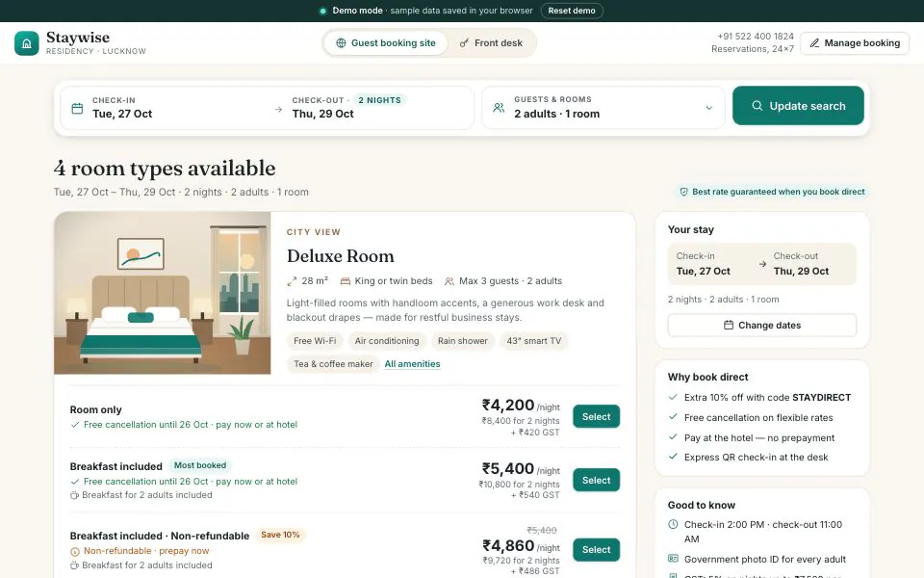Click the Reset demo button
Image resolution: width=924 pixels, height=578 pixels.
click(572, 11)
